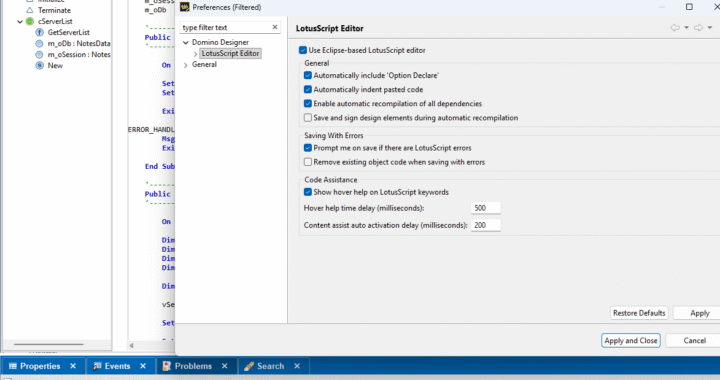This screenshot has height=380, width=720.
Task: Click the Cancel button
Action: [694, 341]
